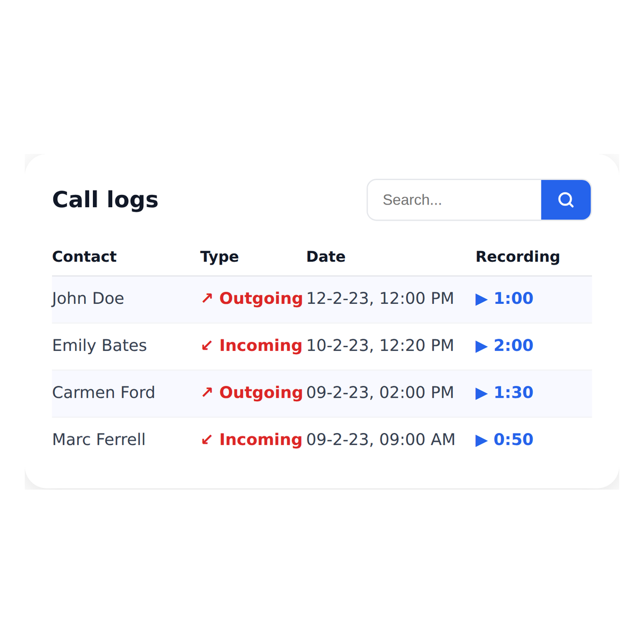This screenshot has width=644, height=644.
Task: Click the Type column header
Action: coord(219,257)
